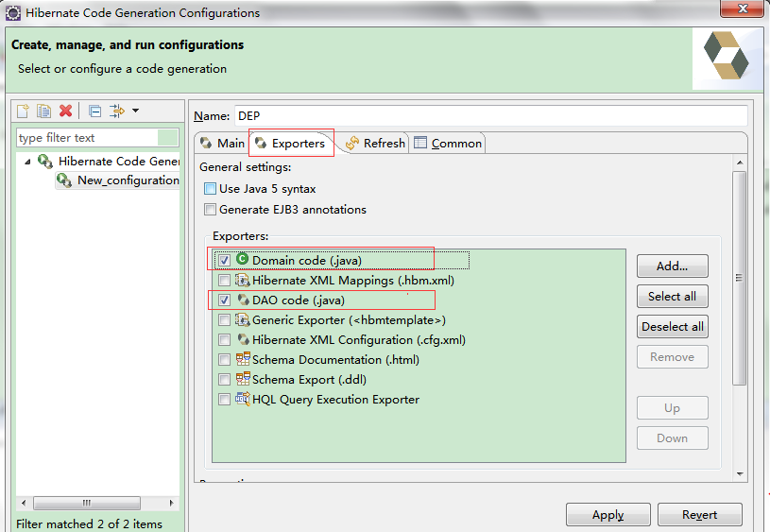Uncheck DAO code (.java) exporter
This screenshot has width=770, height=532.
click(x=225, y=300)
